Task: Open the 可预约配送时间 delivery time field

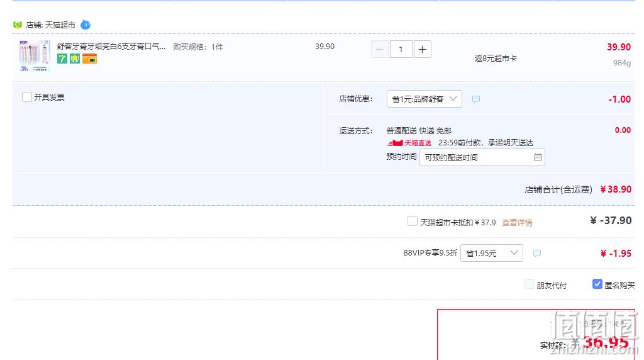Action: 482,157
